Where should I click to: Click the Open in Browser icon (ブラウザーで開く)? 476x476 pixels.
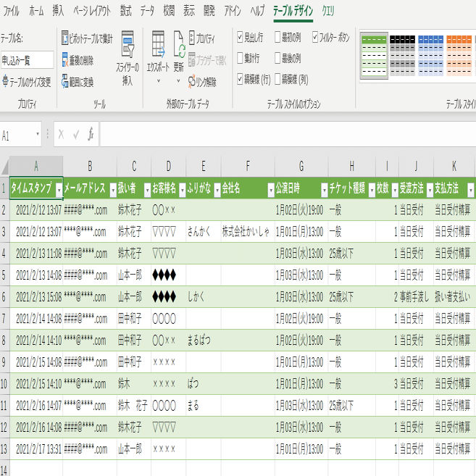[x=192, y=59]
